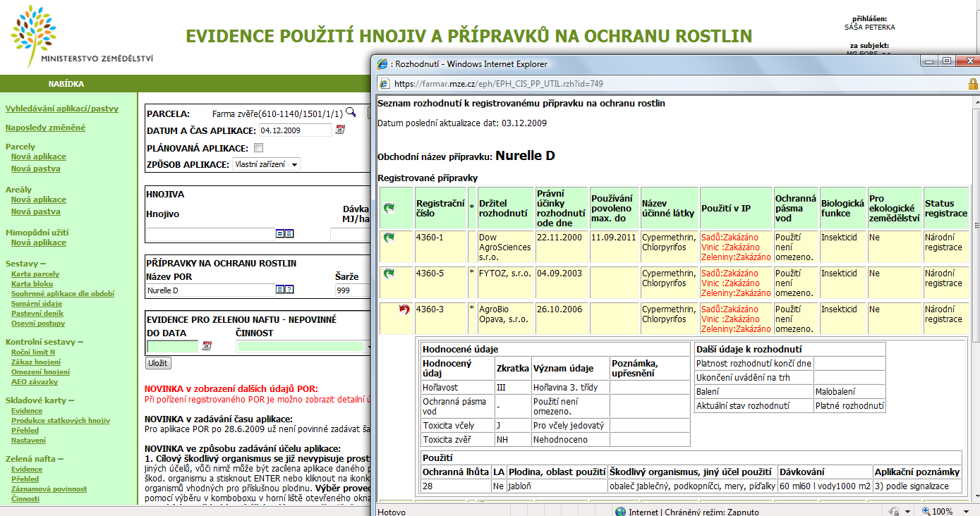Open fertilizer list icon beside Hnojivo field
The image size is (980, 516).
279,234
